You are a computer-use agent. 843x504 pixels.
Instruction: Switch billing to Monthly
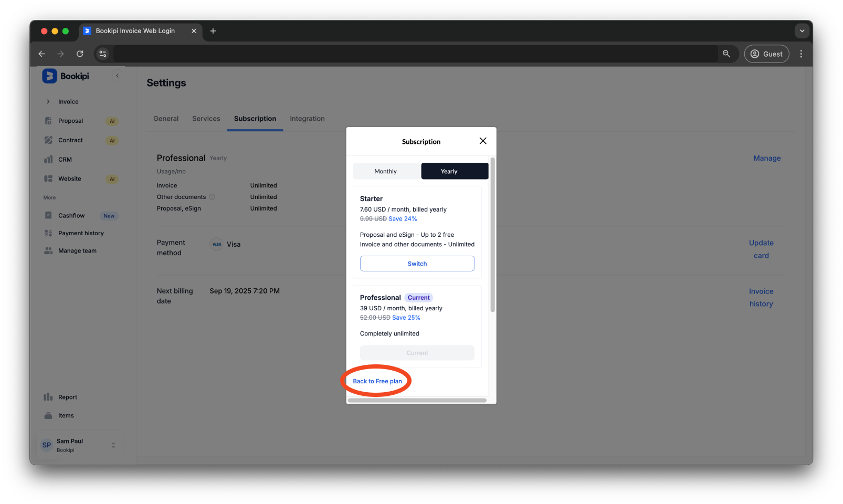click(386, 171)
